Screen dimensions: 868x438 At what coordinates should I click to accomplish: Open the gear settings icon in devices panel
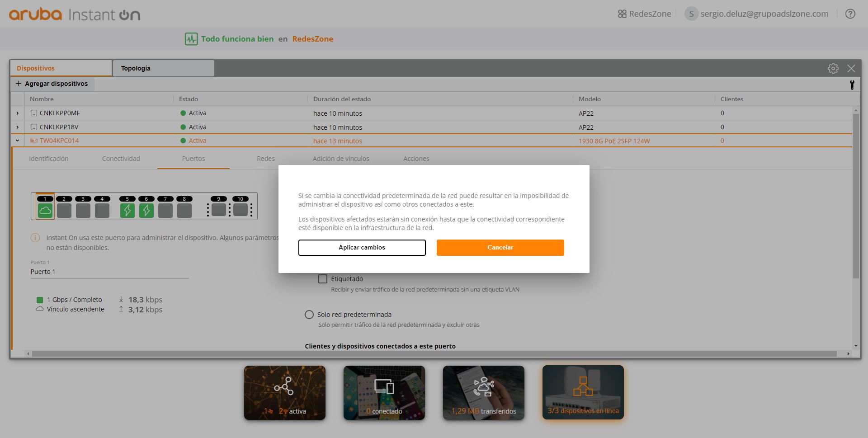tap(833, 68)
